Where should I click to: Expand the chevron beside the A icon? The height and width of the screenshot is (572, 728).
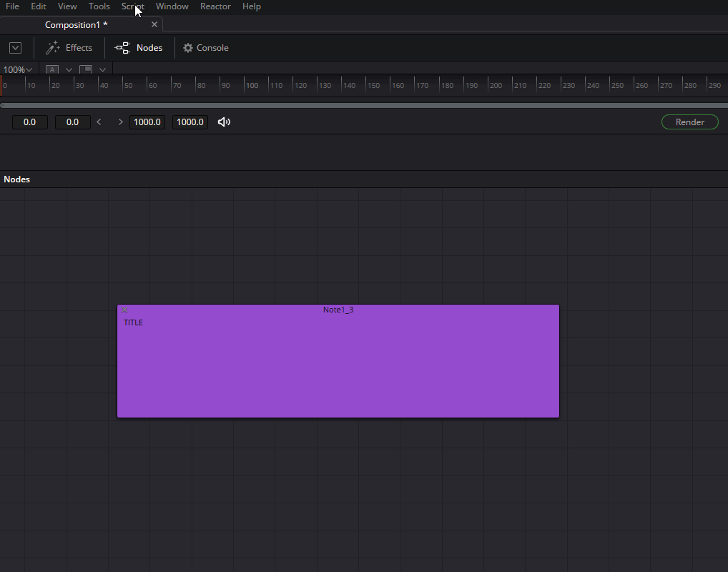(69, 69)
